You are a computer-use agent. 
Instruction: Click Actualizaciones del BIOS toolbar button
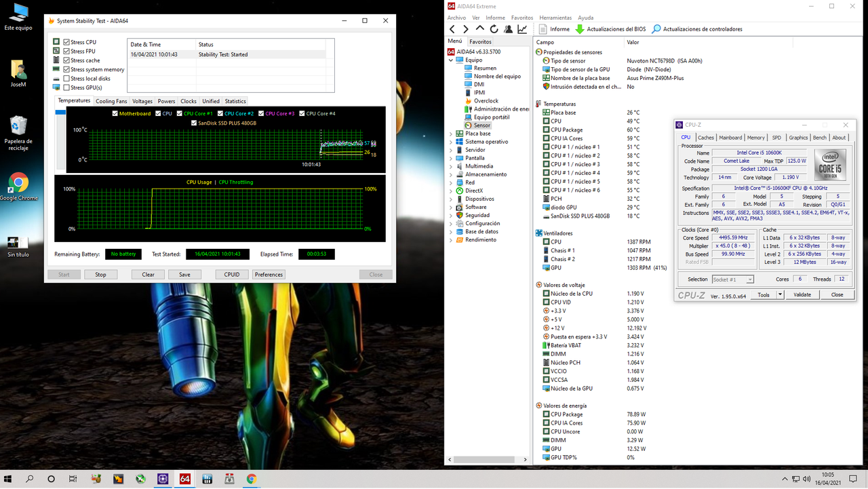pos(610,29)
